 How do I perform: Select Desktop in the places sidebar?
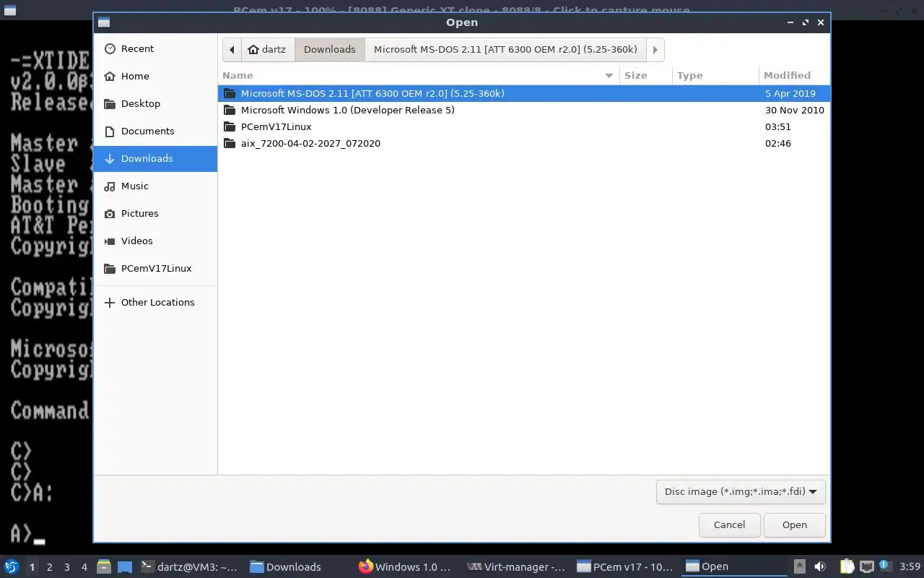(155, 103)
